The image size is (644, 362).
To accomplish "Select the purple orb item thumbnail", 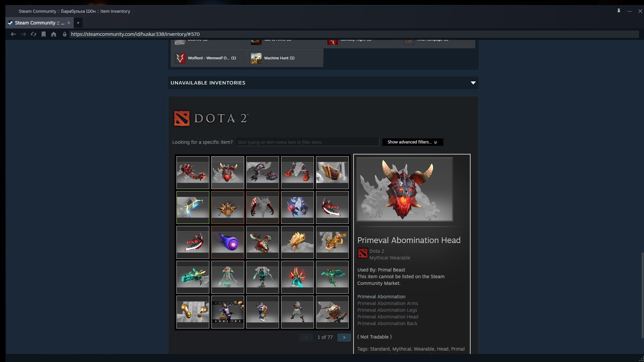I will (x=228, y=242).
